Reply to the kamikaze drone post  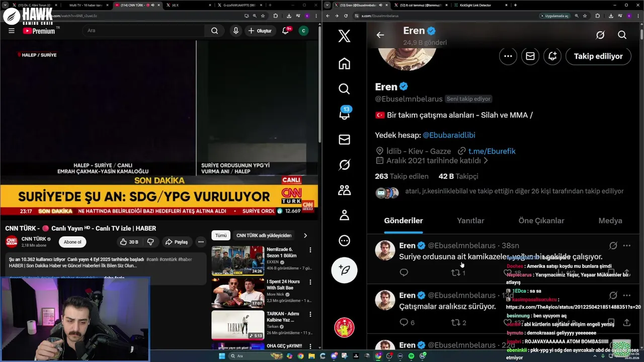(404, 273)
